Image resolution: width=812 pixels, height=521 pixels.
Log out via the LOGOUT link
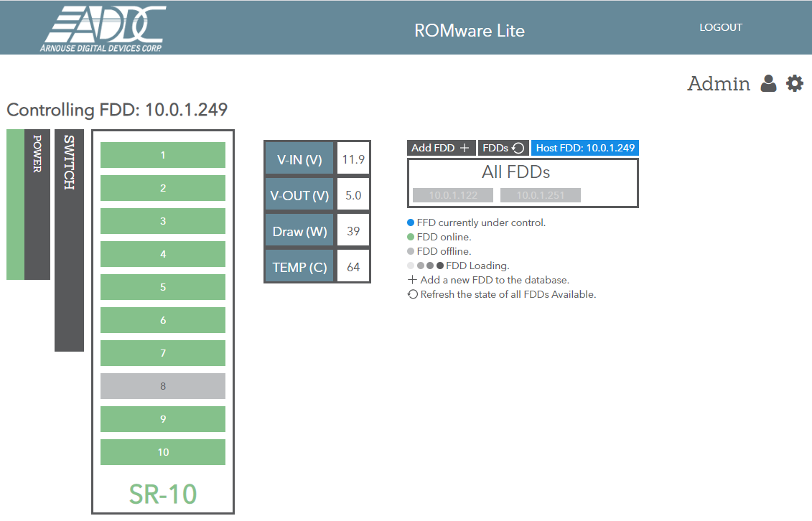(721, 27)
